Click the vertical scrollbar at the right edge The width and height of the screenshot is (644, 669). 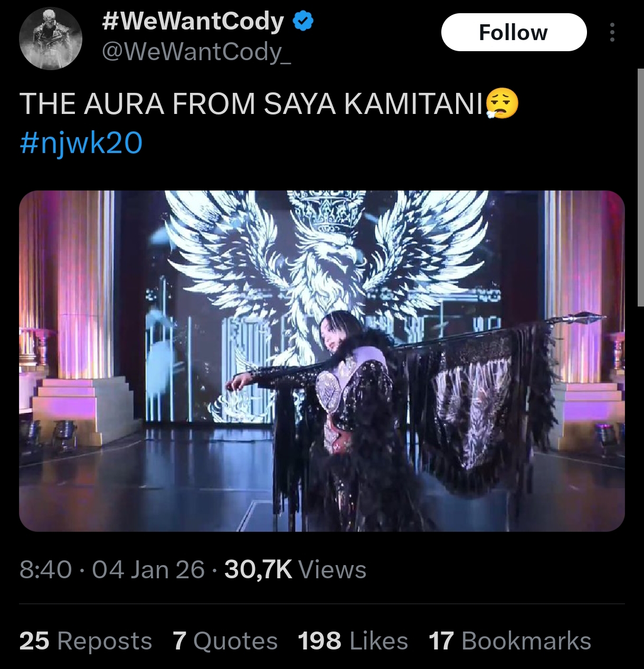tap(640, 187)
